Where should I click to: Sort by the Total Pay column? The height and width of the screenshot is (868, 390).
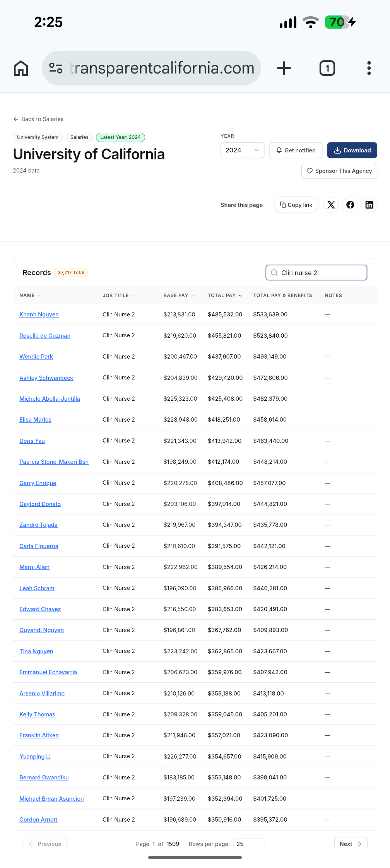225,296
